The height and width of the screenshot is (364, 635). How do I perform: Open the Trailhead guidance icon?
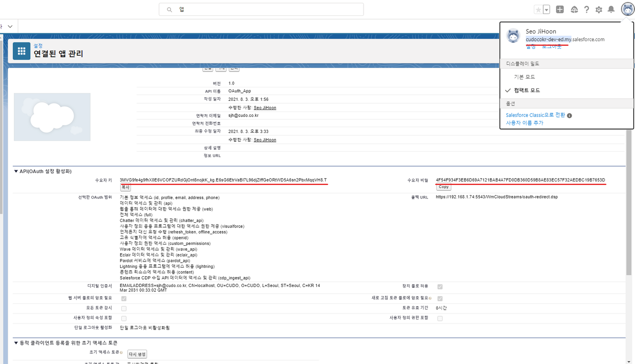(574, 10)
